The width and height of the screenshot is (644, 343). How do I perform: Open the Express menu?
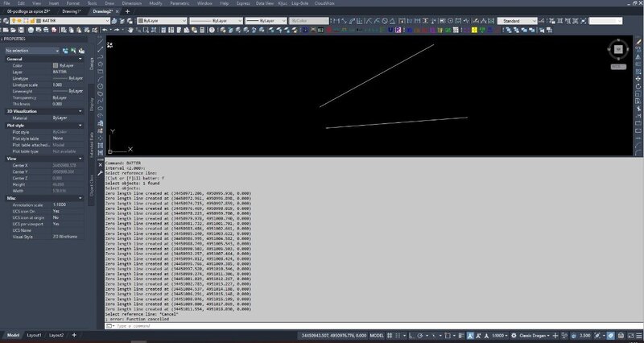(x=243, y=3)
